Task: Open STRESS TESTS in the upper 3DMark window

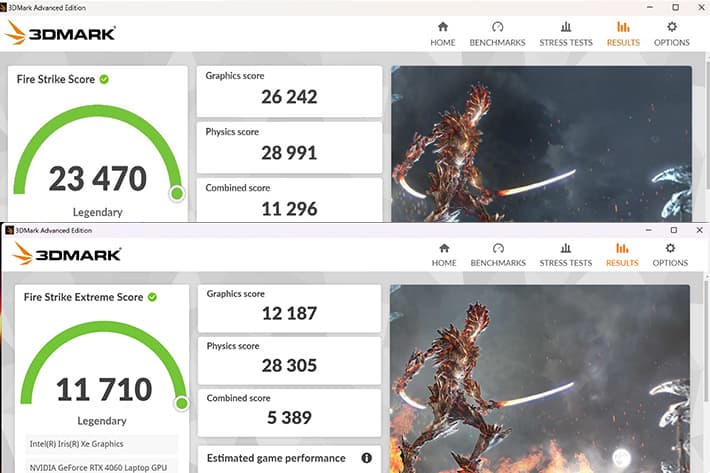Action: 566,34
